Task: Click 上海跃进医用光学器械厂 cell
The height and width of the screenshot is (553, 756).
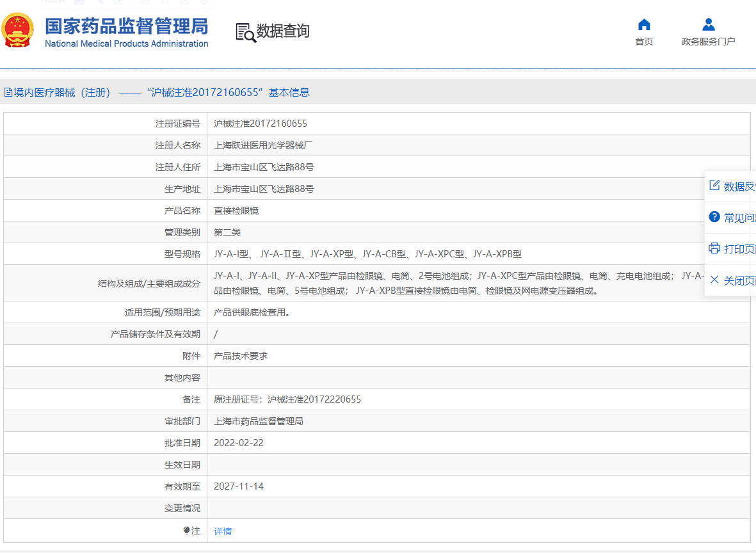Action: click(262, 145)
